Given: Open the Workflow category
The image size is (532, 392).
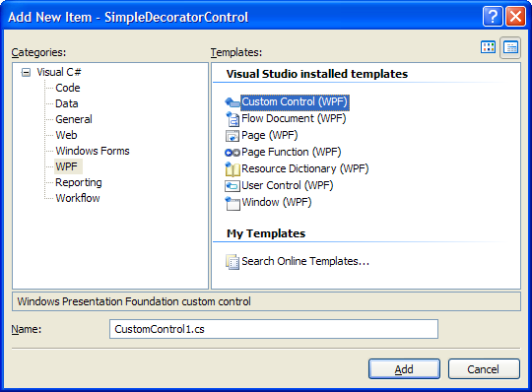Looking at the screenshot, I should [78, 198].
